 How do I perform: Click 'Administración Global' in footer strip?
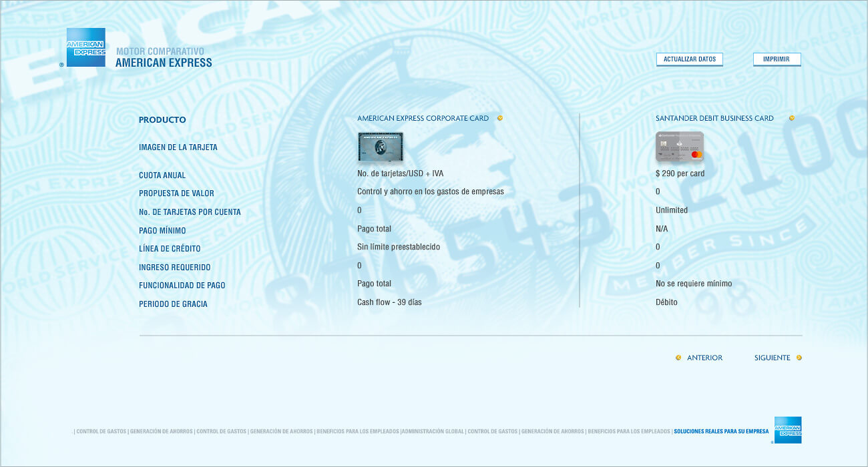(x=433, y=432)
